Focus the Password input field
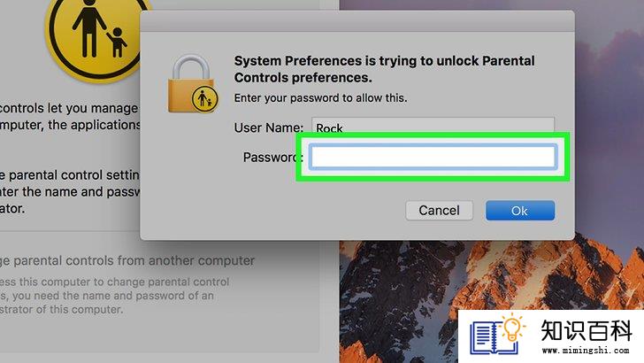 (x=433, y=157)
